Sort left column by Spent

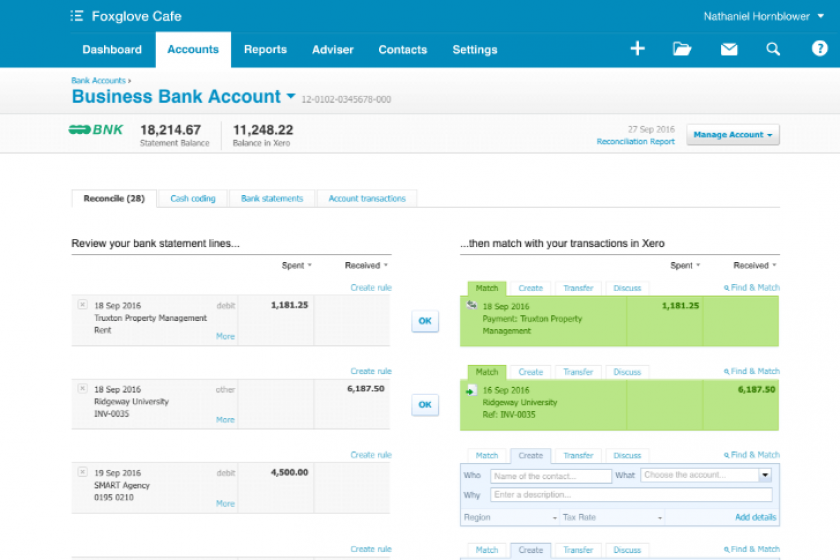pos(296,265)
